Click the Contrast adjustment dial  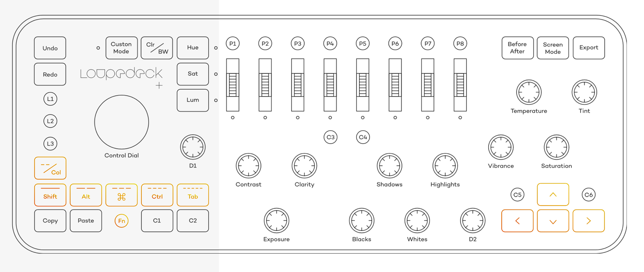pyautogui.click(x=249, y=166)
